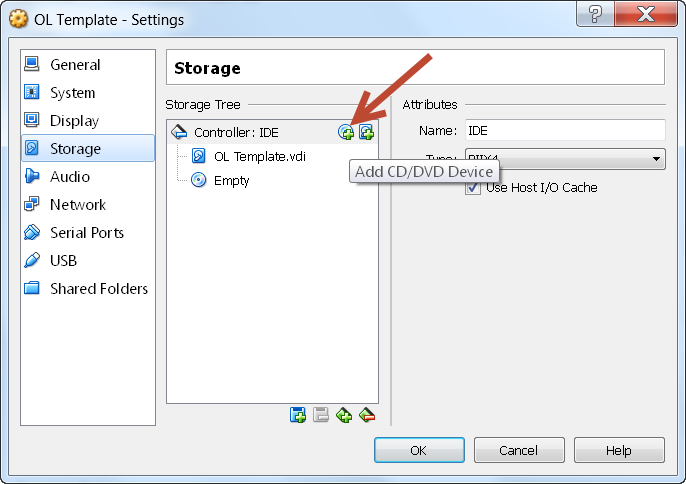Click the Remove Attachment icon below the tree
This screenshot has height=484, width=686.
[x=367, y=414]
